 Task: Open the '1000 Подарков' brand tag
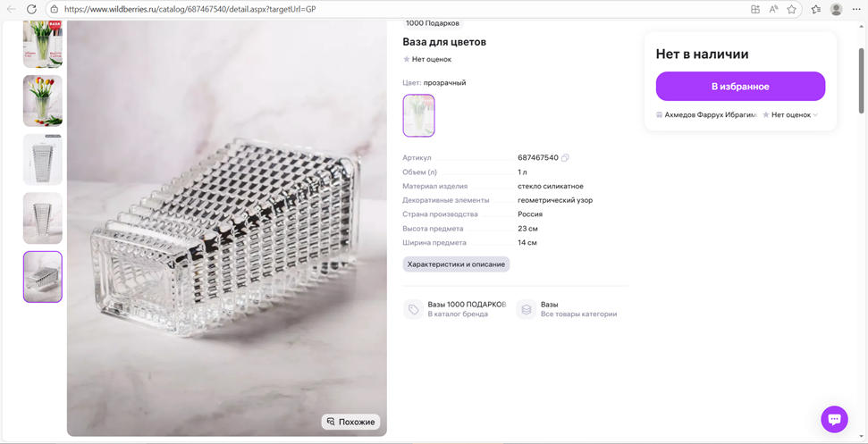tap(433, 23)
